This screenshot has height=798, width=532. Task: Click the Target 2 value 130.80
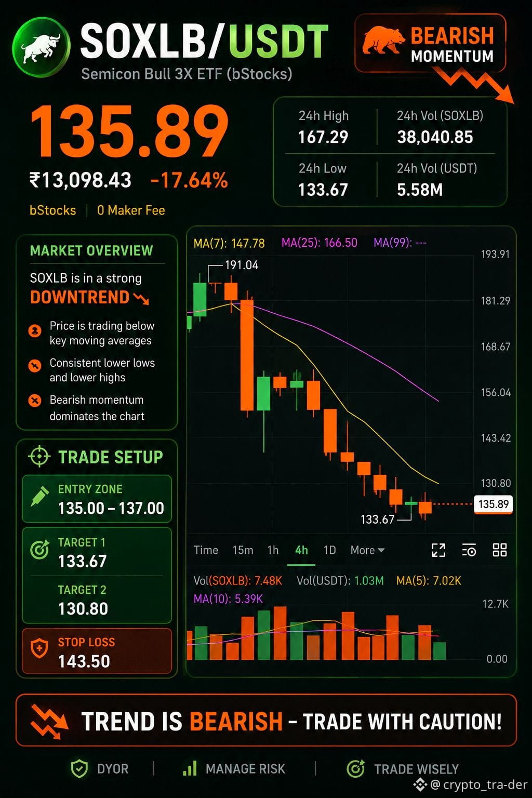pos(83,608)
